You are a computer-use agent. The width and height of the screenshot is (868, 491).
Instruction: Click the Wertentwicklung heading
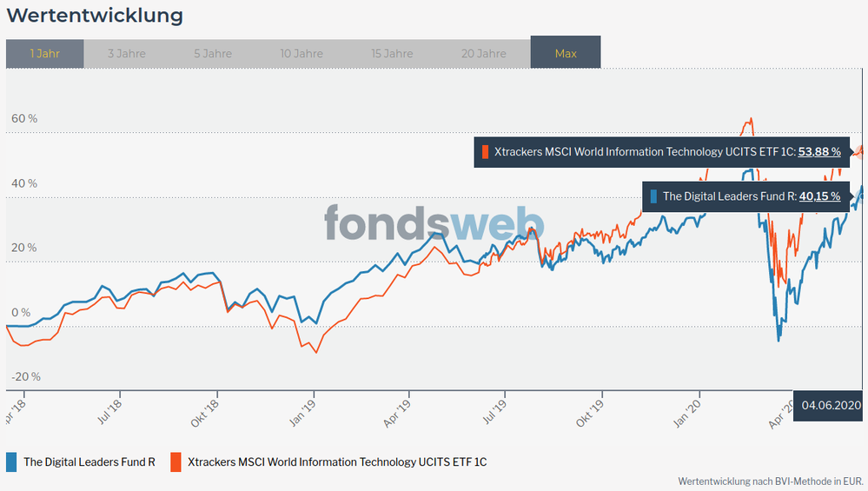(95, 16)
